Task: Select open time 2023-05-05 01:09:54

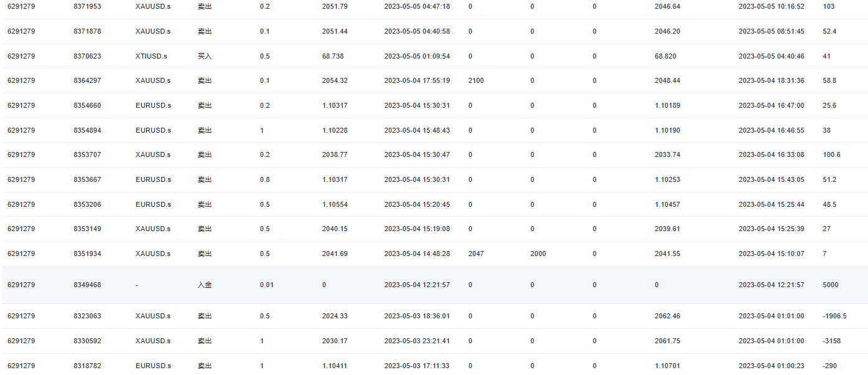Action: 417,56
